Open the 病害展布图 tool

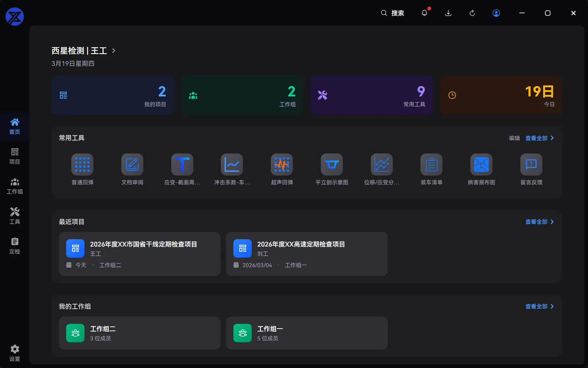click(x=481, y=164)
